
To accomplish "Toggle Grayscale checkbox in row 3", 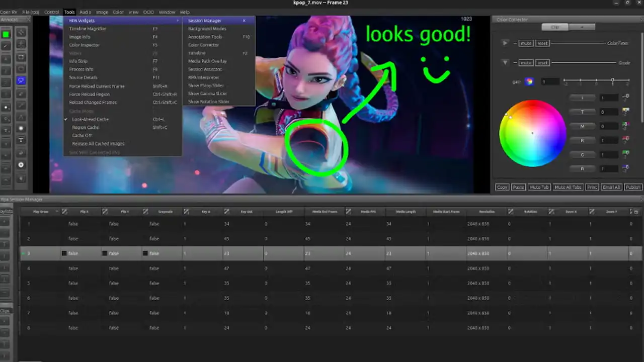I will pyautogui.click(x=145, y=253).
